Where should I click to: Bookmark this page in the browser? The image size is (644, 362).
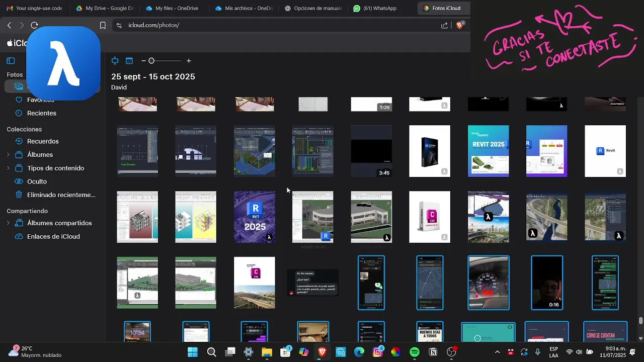click(103, 25)
